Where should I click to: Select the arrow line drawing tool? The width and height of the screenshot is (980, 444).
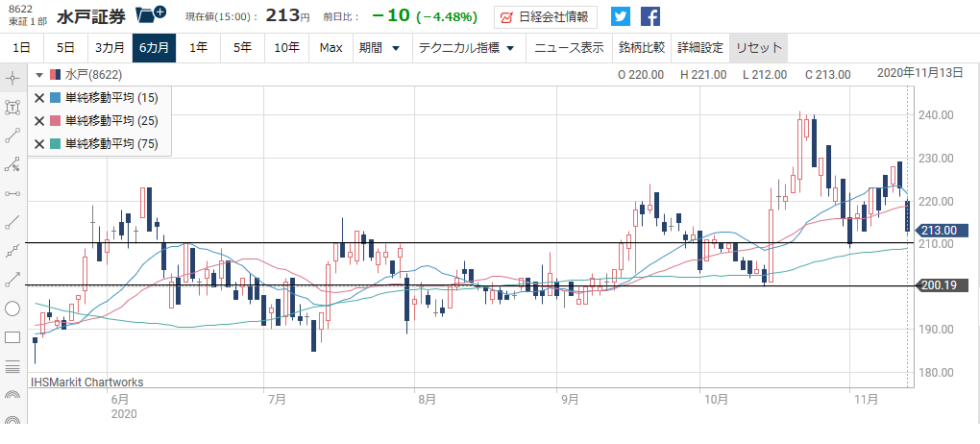[x=12, y=280]
